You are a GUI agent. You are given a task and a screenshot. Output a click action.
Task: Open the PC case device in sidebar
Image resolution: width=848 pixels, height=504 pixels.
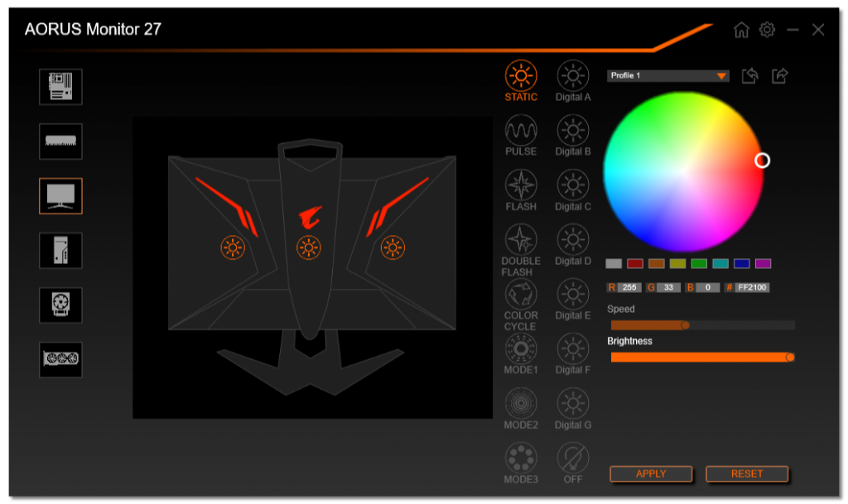pyautogui.click(x=60, y=250)
